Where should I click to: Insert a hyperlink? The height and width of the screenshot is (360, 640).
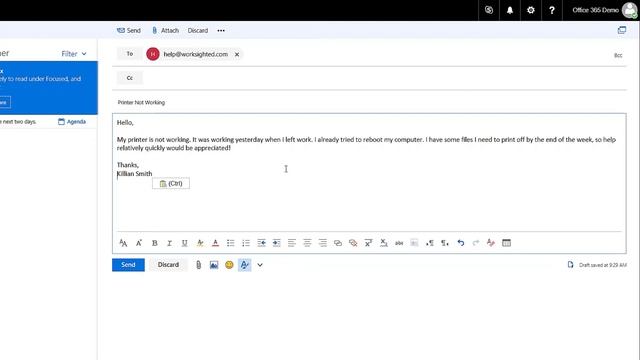338,243
